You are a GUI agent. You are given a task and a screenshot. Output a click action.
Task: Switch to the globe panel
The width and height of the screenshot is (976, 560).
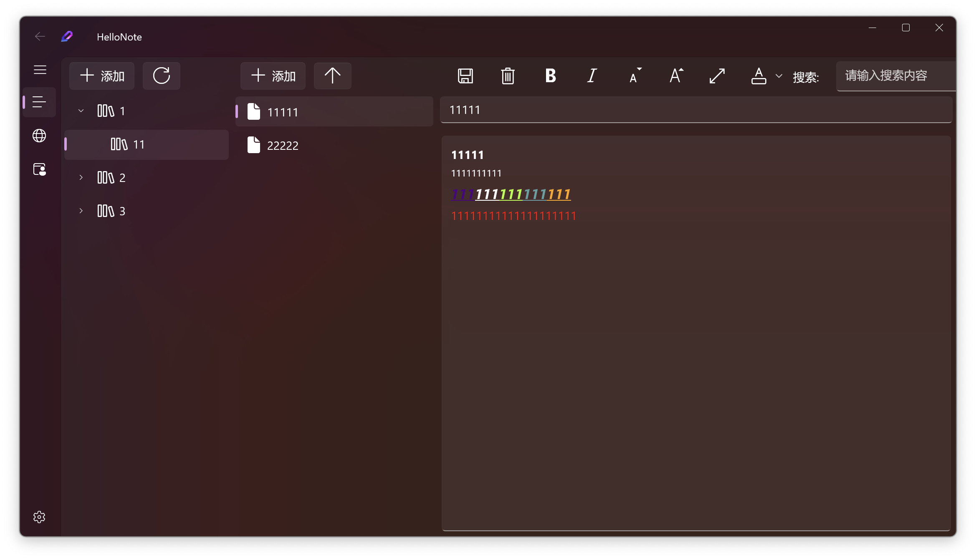[39, 136]
